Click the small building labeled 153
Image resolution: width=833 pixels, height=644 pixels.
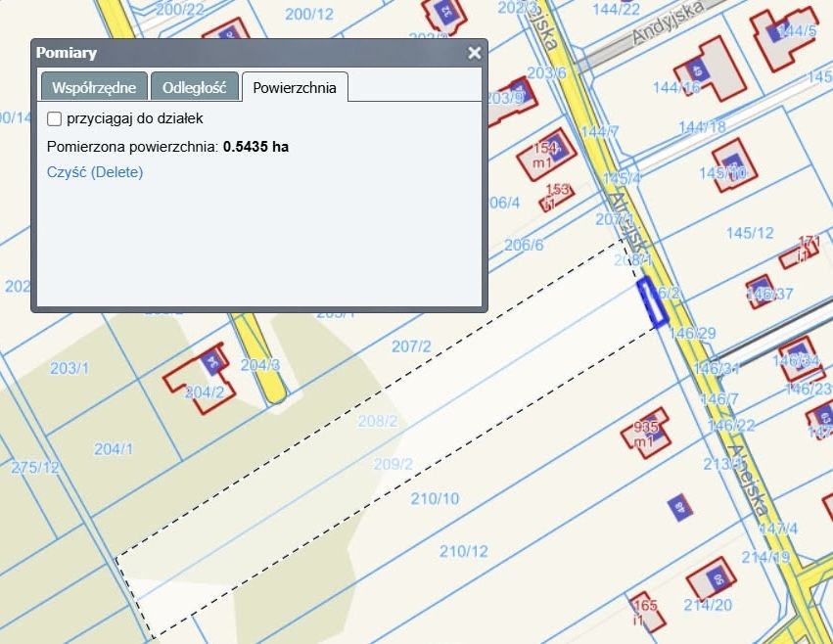(556, 197)
